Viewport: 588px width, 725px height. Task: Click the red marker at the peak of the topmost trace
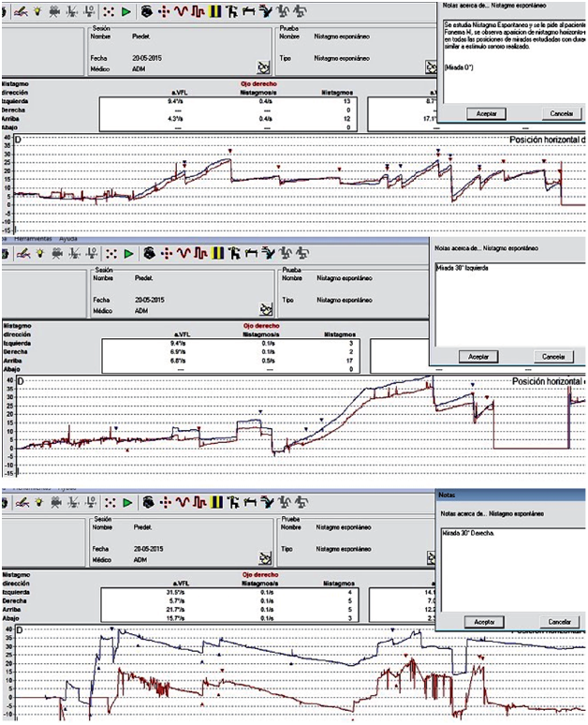[x=229, y=150]
